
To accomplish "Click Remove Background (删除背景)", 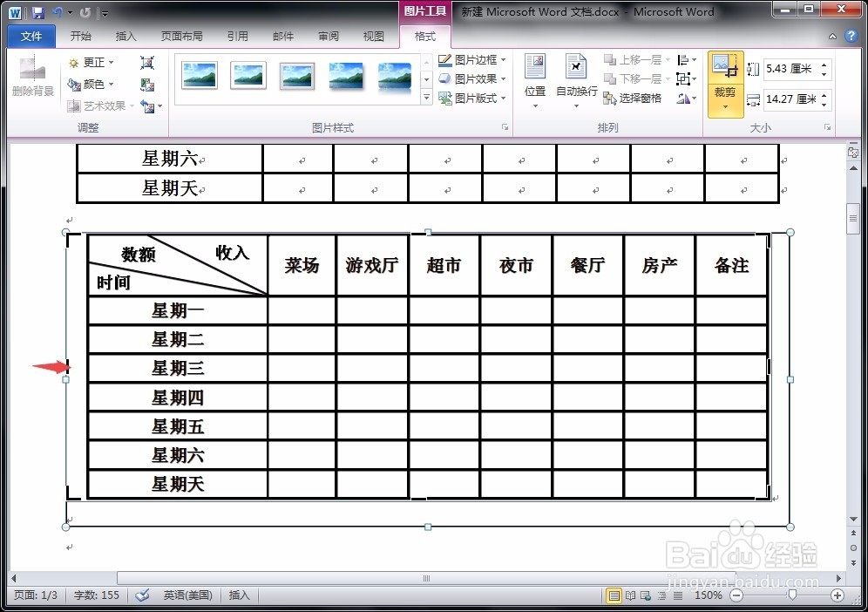I will click(x=31, y=83).
